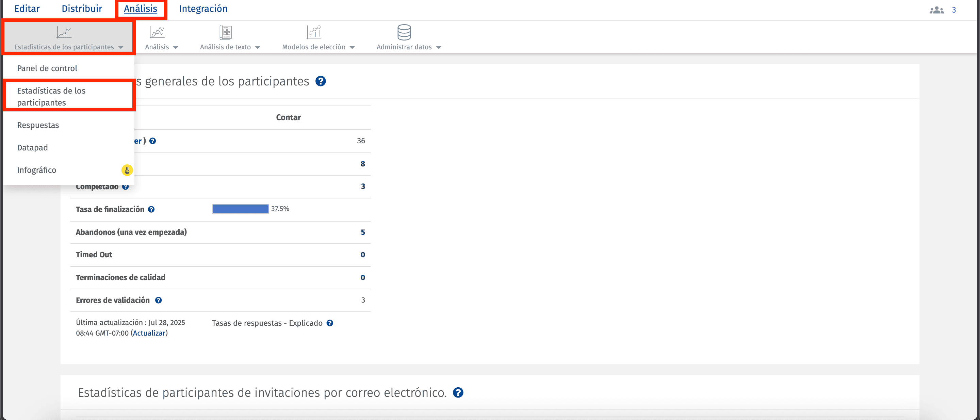Click the help icon beside Completado

(x=126, y=187)
